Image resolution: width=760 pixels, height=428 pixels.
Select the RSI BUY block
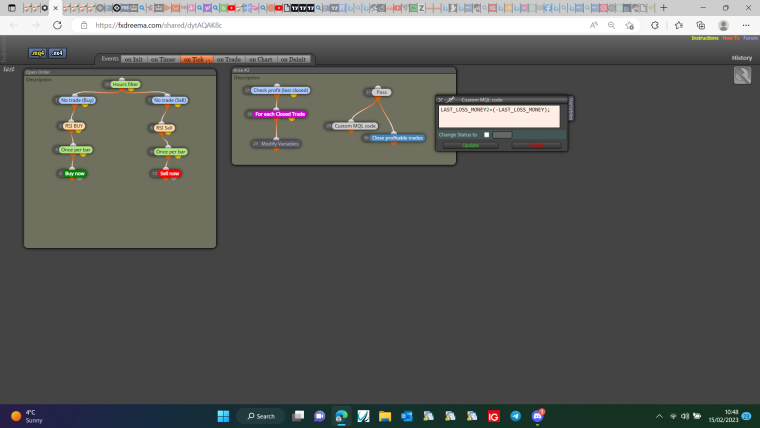74,126
